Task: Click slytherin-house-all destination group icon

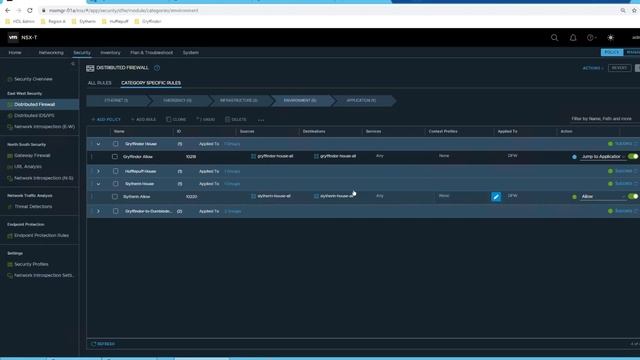Action: tap(316, 196)
